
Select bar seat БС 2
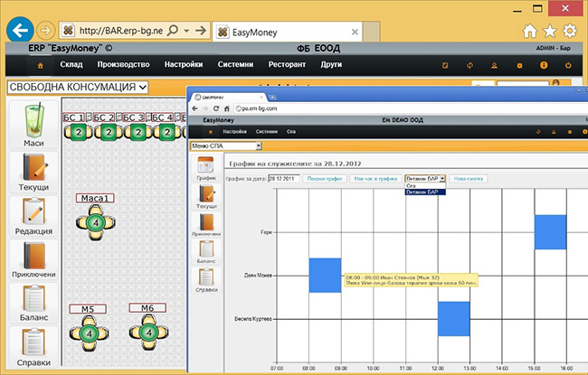pyautogui.click(x=109, y=132)
